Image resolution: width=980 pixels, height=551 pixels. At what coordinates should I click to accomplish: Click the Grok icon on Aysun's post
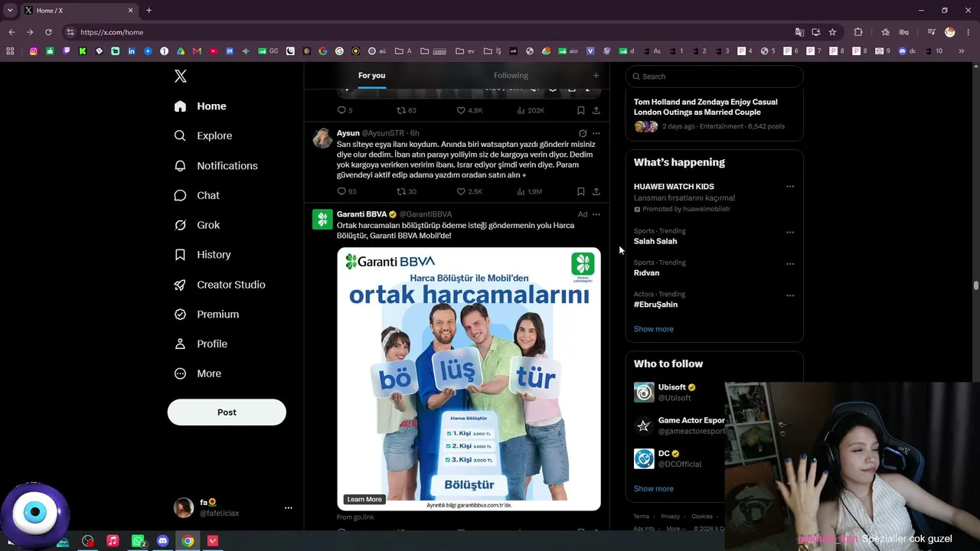pos(583,133)
